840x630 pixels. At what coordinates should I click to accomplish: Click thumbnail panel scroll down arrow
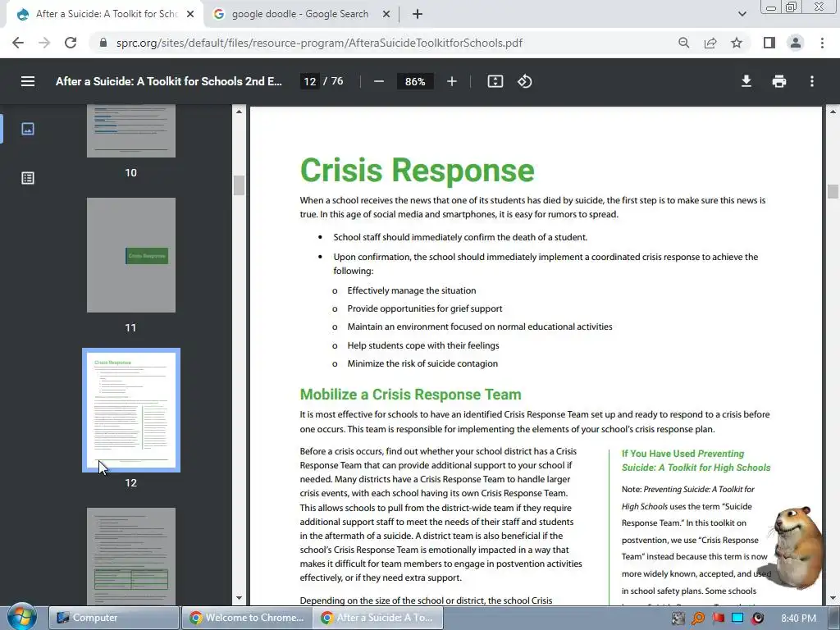point(239,598)
